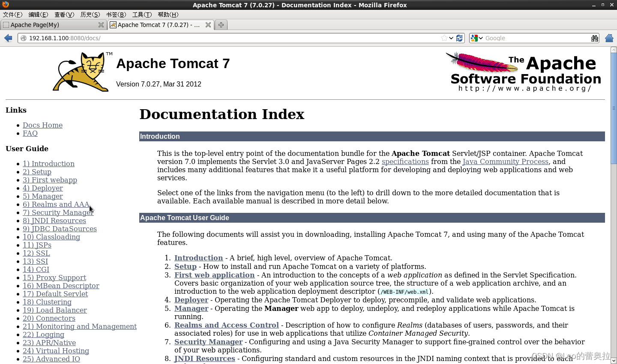Open sidebar link 24) Virtual Hosting
617x364 pixels.
[x=56, y=351]
